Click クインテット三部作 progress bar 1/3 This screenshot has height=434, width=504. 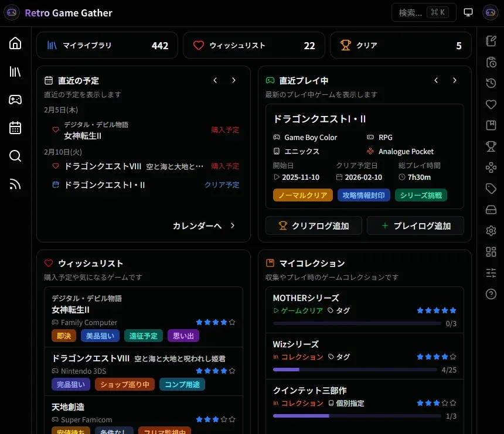[357, 416]
